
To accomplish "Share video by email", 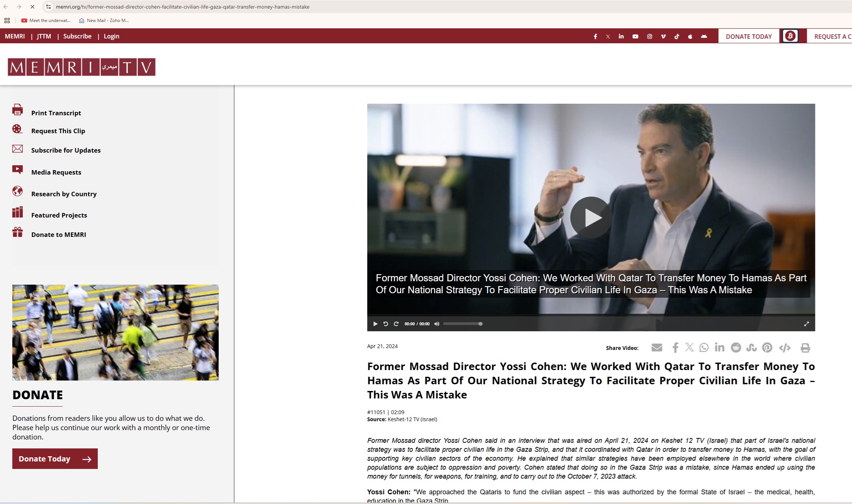I will (657, 348).
